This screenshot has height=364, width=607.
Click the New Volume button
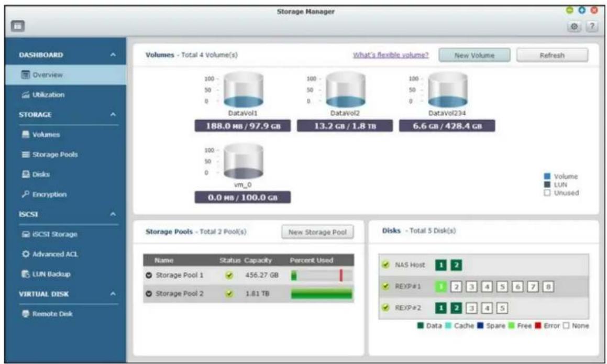tap(474, 56)
